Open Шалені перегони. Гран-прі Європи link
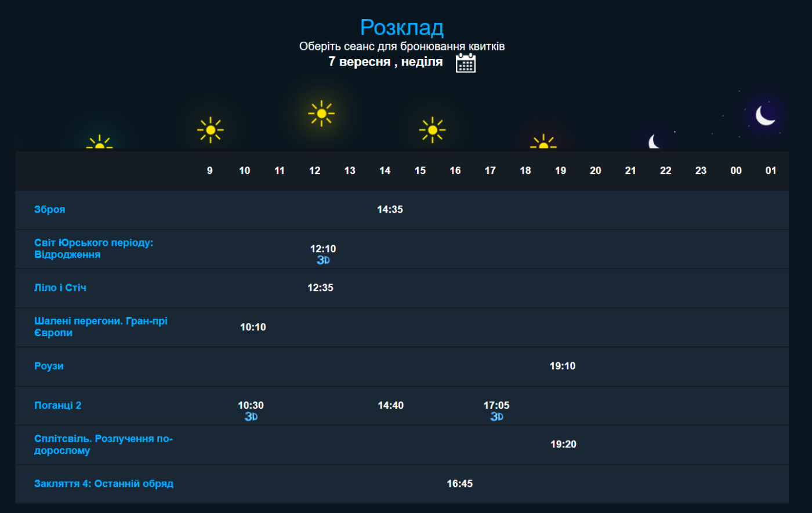This screenshot has width=812, height=513. pos(100,327)
